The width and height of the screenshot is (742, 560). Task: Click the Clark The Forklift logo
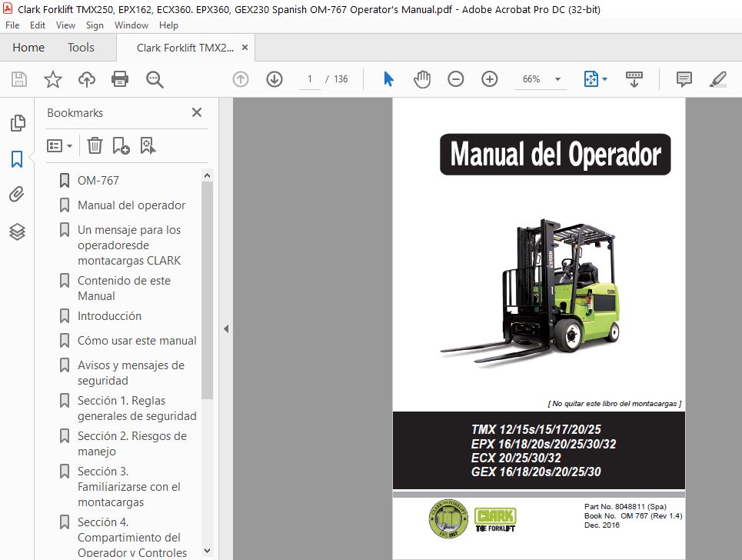tap(495, 519)
